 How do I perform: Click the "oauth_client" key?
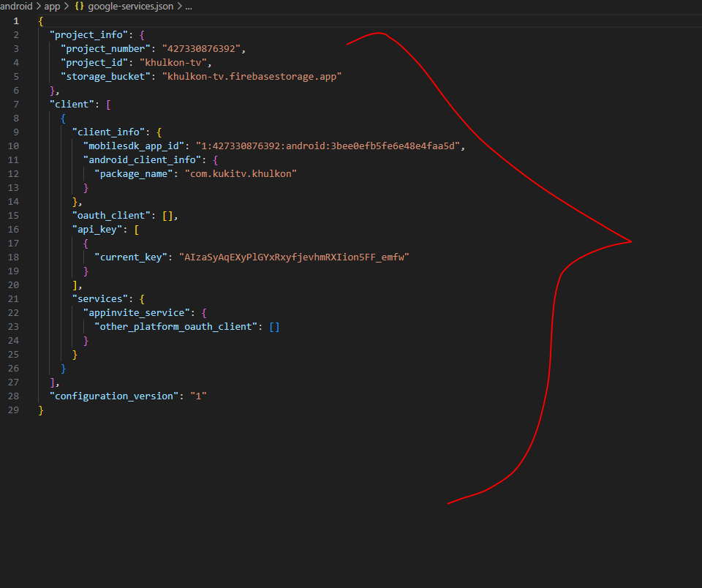pyautogui.click(x=111, y=216)
